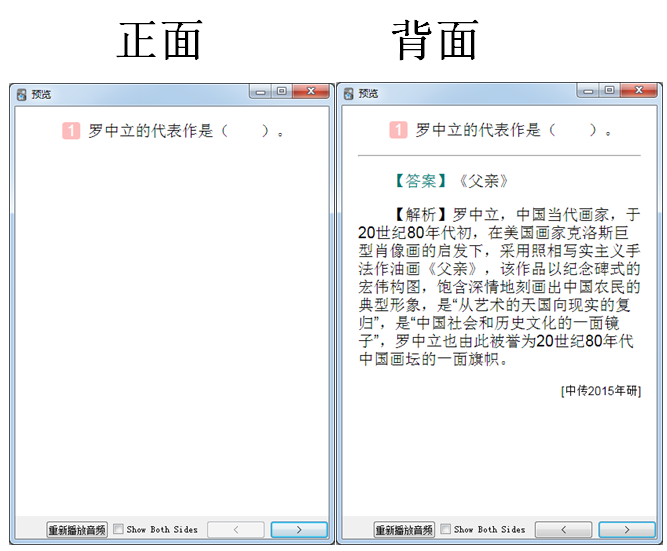Click the source tag [中传2015年研]

(601, 391)
